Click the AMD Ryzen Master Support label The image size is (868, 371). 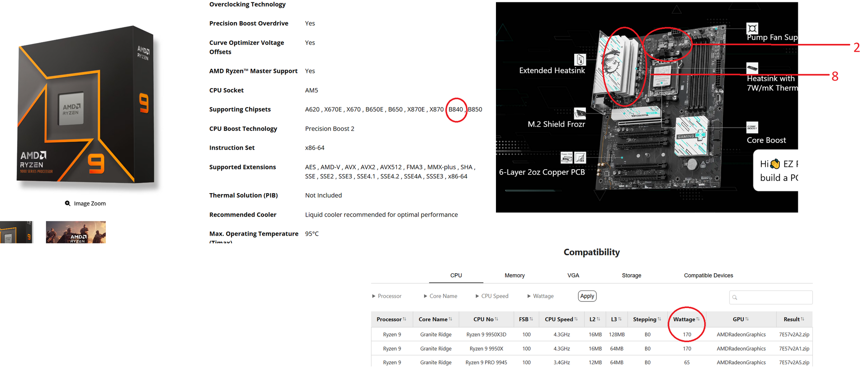(x=253, y=71)
